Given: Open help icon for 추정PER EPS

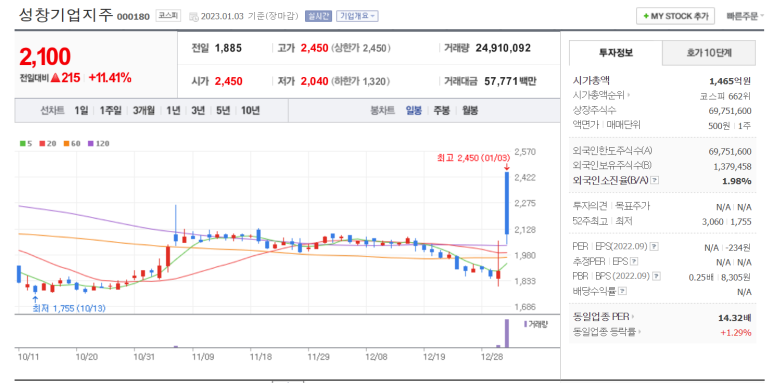Looking at the screenshot, I should point(634,262).
